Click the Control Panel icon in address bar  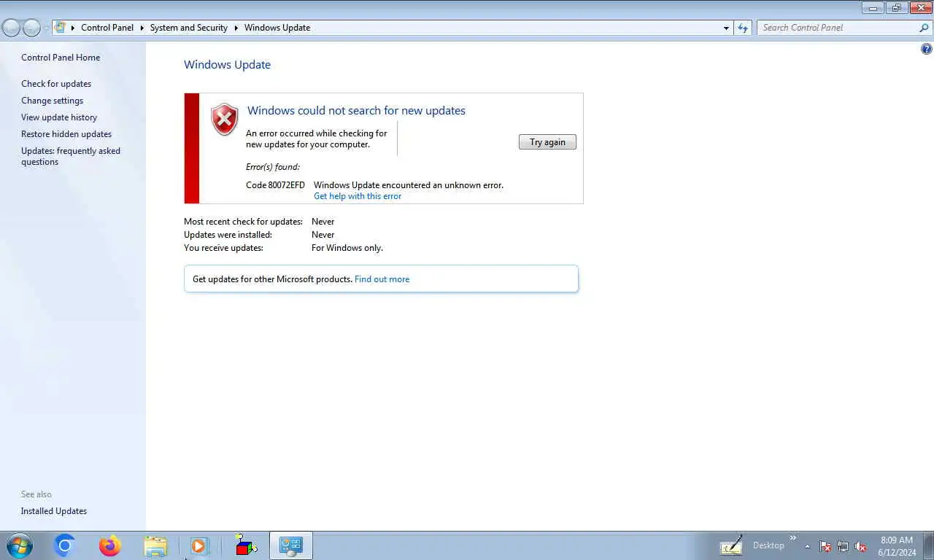pos(61,28)
